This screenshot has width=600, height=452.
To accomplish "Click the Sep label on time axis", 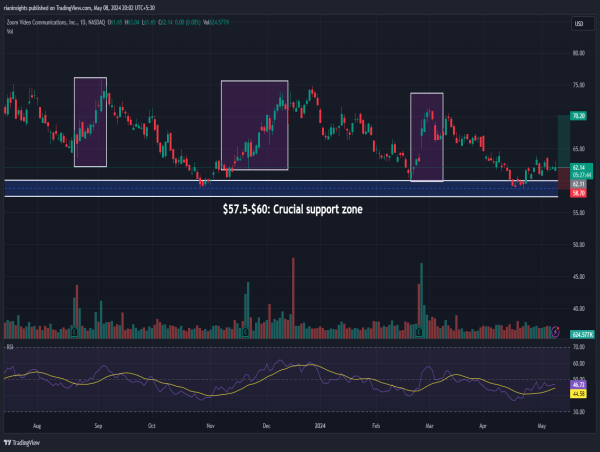I will (98, 426).
